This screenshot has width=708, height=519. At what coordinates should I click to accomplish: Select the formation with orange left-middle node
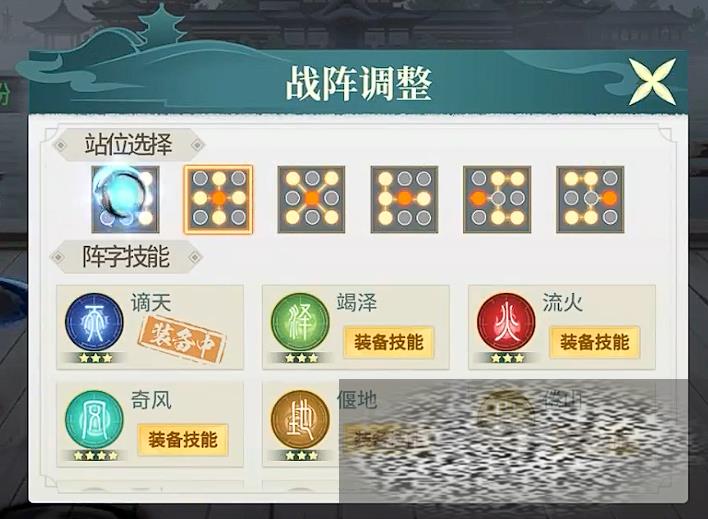pyautogui.click(x=497, y=199)
